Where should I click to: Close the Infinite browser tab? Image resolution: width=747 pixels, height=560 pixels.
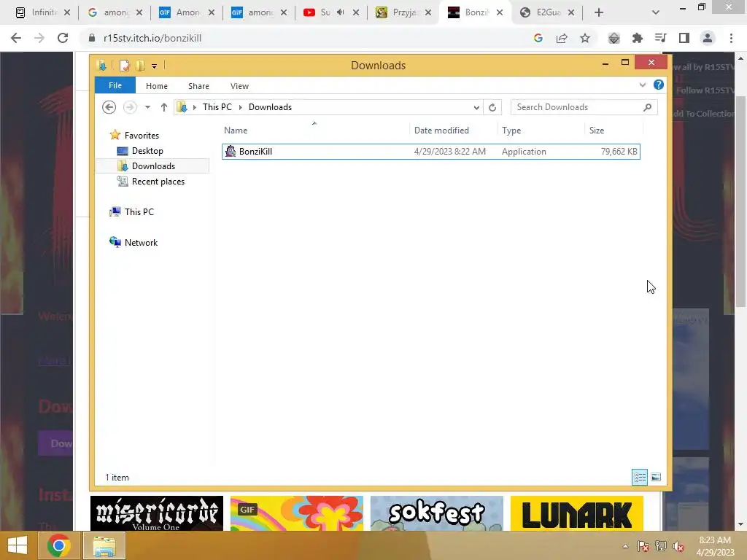click(x=67, y=12)
